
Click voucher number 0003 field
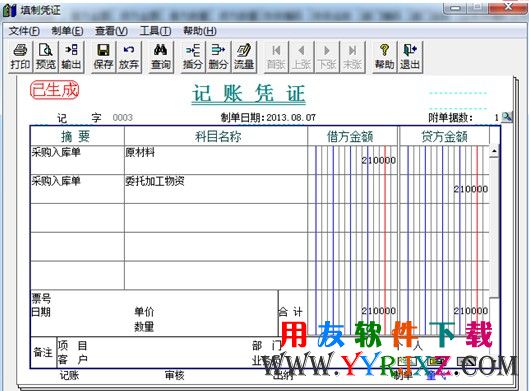[x=122, y=117]
